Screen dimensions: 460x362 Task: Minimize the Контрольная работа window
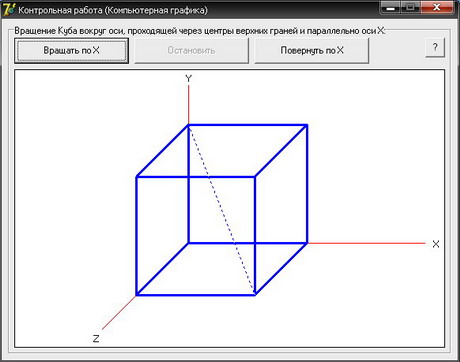391,8
